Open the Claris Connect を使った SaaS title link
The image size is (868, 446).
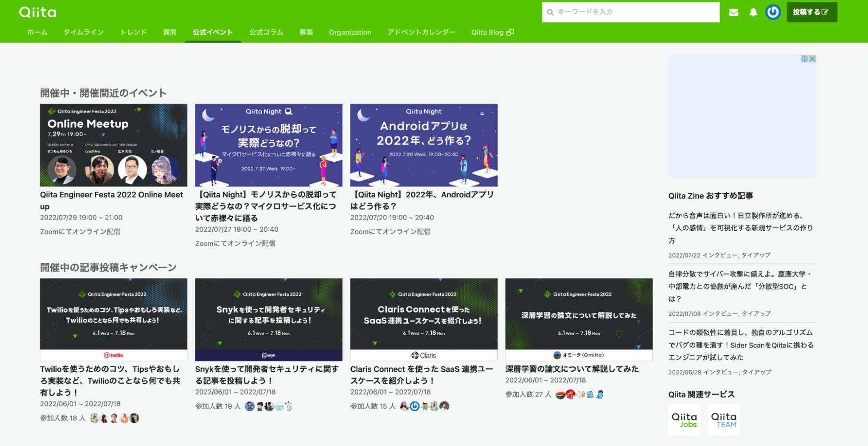click(x=422, y=375)
